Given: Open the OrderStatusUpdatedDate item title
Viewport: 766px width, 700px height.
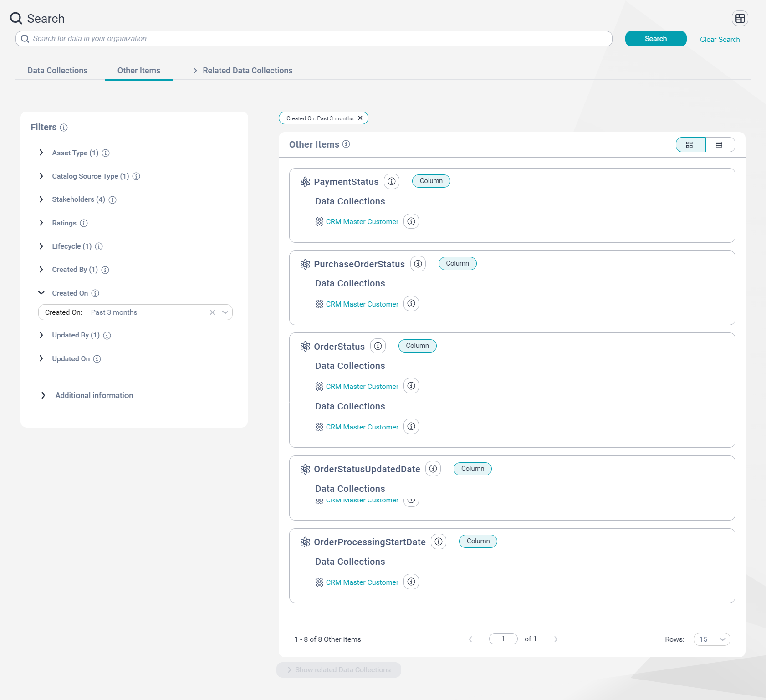Looking at the screenshot, I should coord(367,469).
